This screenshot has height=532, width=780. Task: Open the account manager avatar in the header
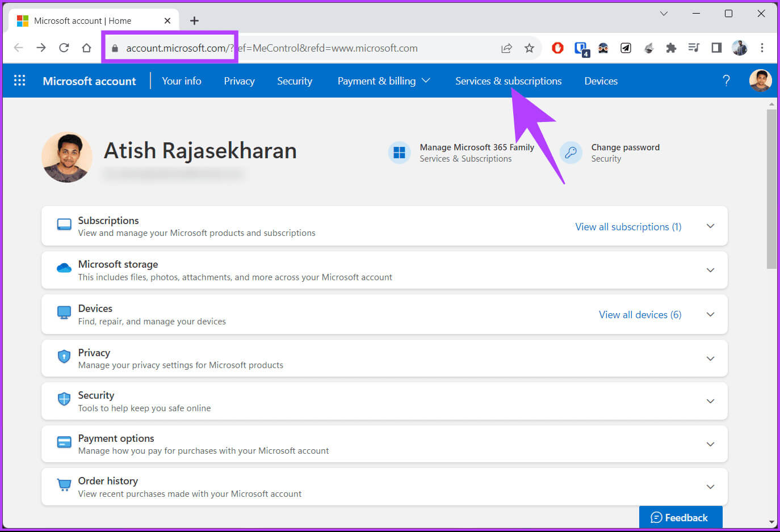760,81
